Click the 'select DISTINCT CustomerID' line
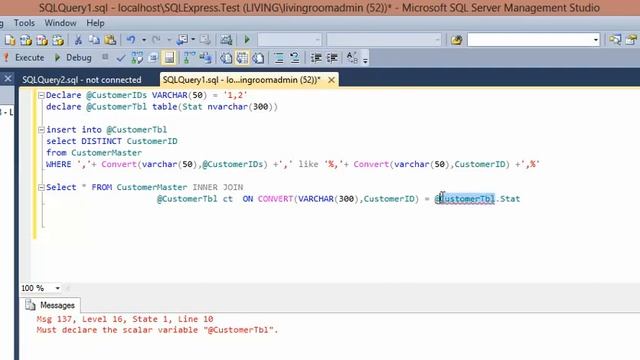Image resolution: width=640 pixels, height=360 pixels. pyautogui.click(x=111, y=141)
